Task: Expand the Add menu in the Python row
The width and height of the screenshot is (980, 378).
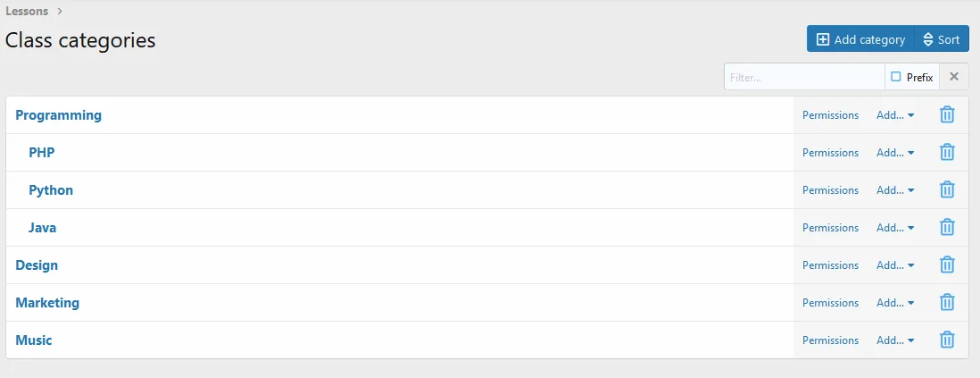Action: [x=894, y=190]
